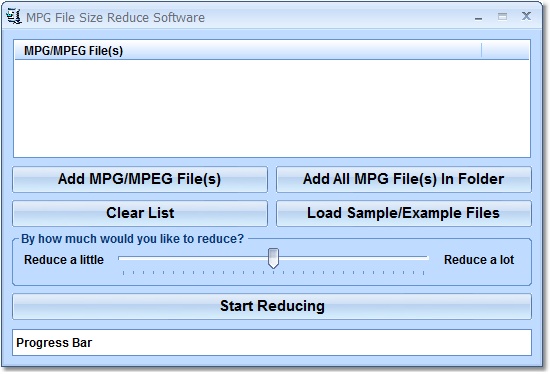Click inside the empty file list area
The height and width of the screenshot is (374, 550).
[x=272, y=108]
